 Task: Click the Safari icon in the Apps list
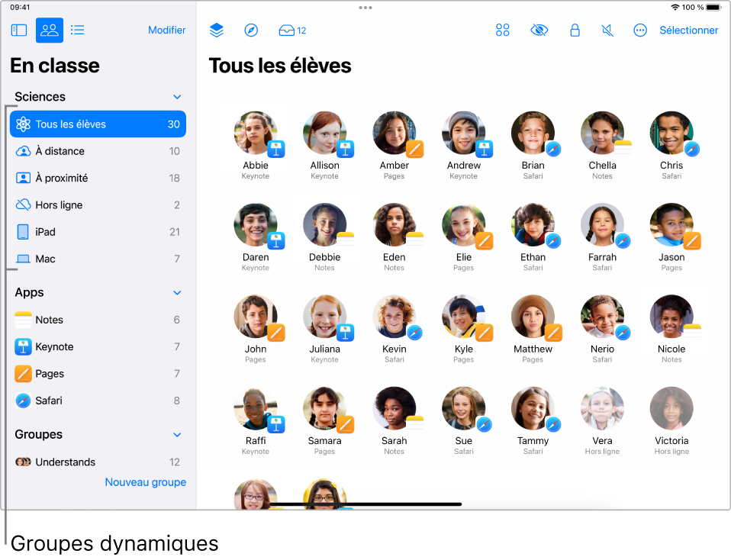pos(25,400)
